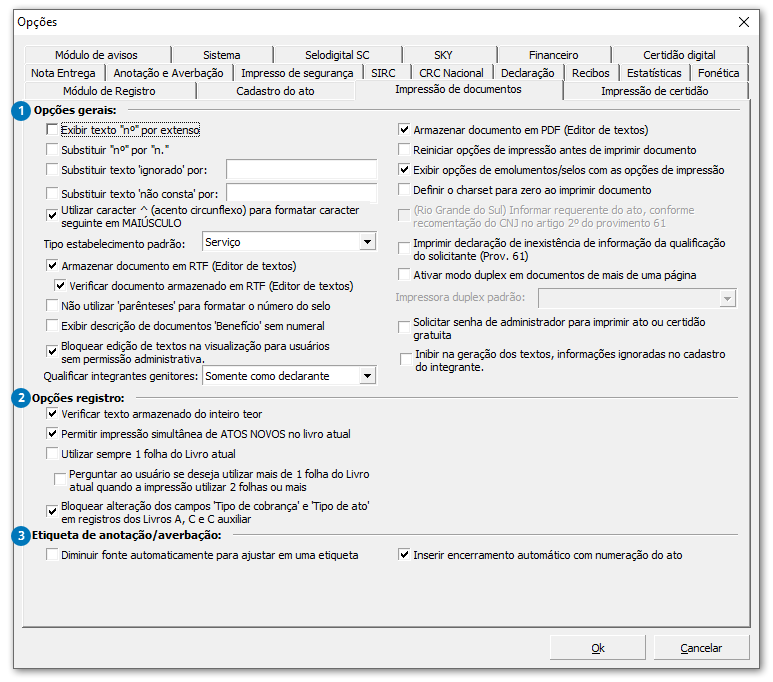
Task: Toggle 'Substituir texto ignorado por' checkbox
Action: tap(52, 170)
